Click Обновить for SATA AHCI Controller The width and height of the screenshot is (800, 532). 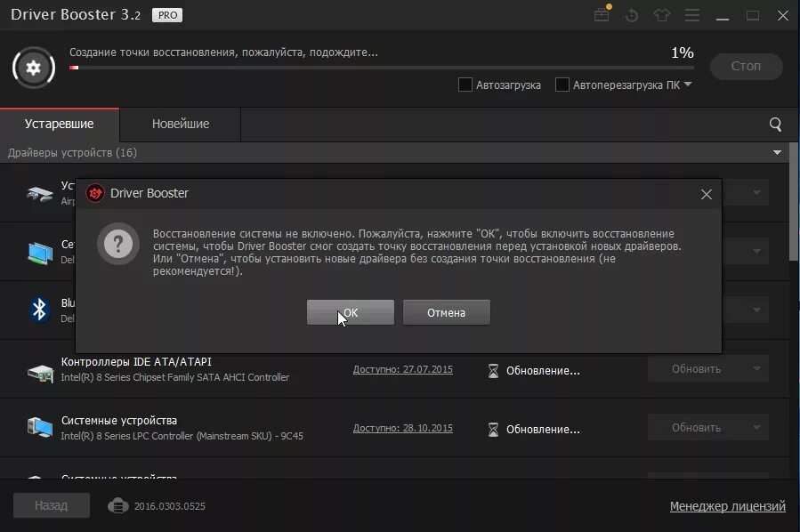point(697,369)
